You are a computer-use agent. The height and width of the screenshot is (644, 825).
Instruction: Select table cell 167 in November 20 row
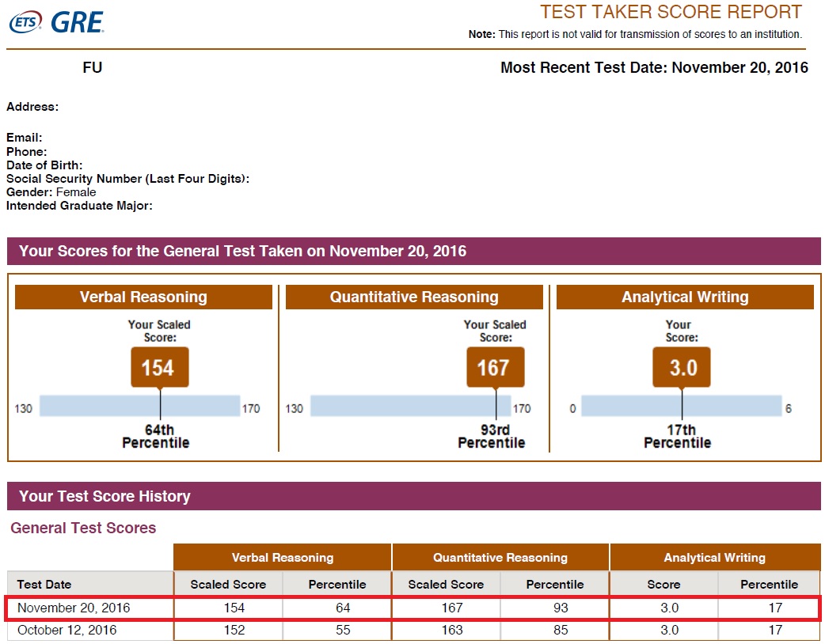pos(452,608)
